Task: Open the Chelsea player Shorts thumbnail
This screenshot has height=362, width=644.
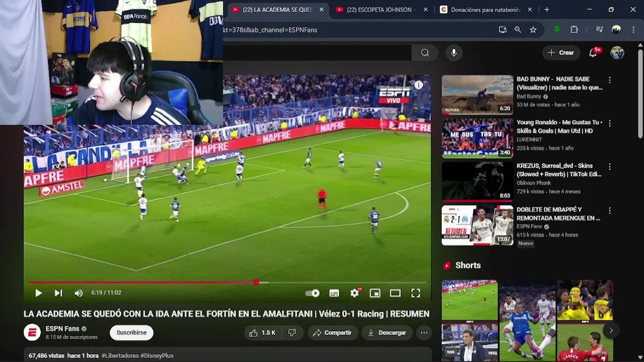Action: click(527, 320)
